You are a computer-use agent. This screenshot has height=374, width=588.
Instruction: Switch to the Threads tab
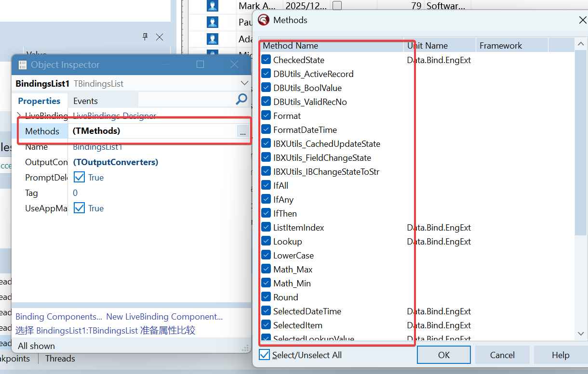pyautogui.click(x=60, y=359)
